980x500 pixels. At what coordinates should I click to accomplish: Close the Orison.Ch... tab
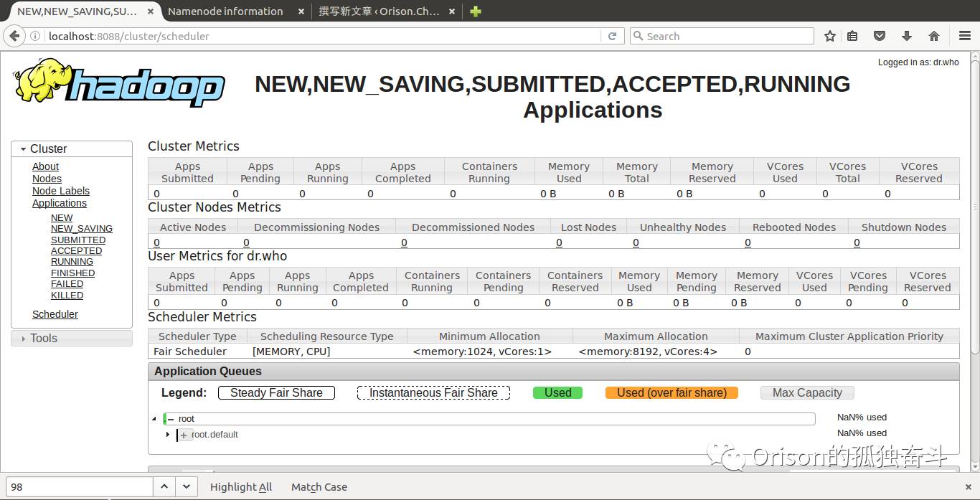451,11
